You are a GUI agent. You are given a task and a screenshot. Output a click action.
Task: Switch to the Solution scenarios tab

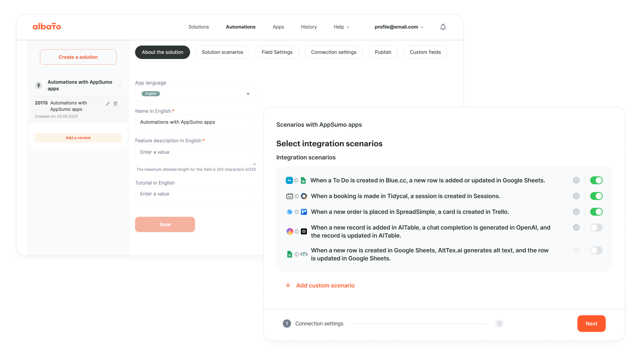tap(222, 52)
